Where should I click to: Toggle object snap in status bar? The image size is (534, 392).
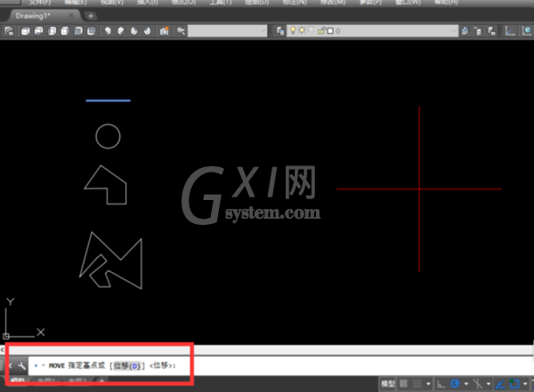(x=514, y=384)
